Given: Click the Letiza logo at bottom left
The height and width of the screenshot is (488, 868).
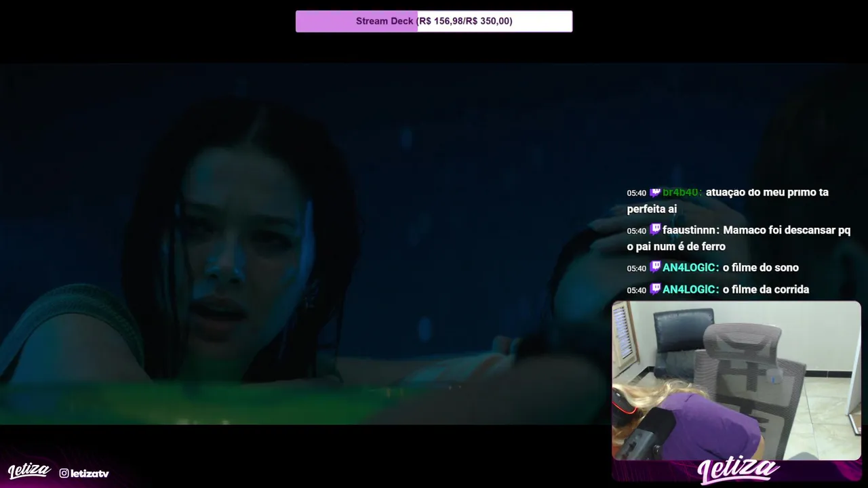Looking at the screenshot, I should 29,471.
